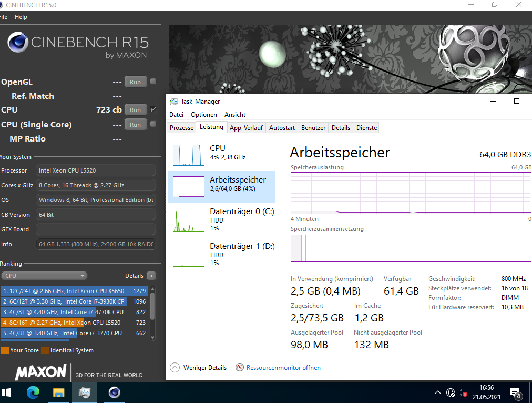532x403 pixels.
Task: Collapse with Weniger Details arrow icon
Action: 175,367
